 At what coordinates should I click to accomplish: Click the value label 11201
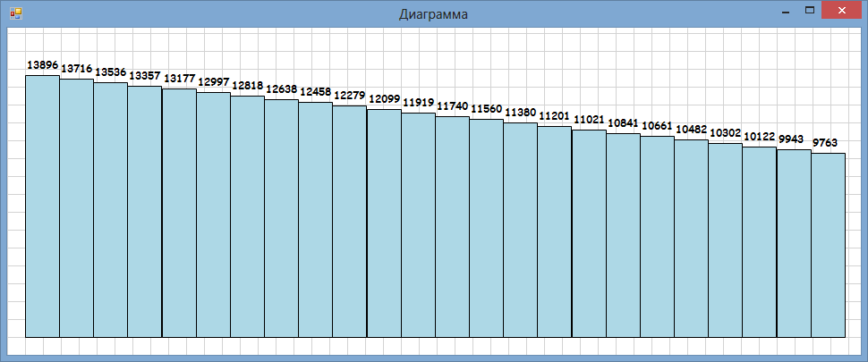coord(555,116)
